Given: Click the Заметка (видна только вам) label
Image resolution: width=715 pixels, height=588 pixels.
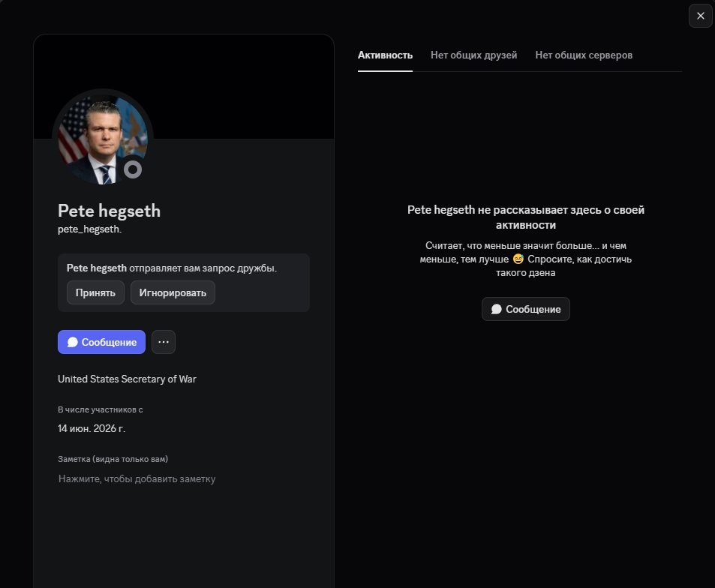Looking at the screenshot, I should [x=113, y=459].
